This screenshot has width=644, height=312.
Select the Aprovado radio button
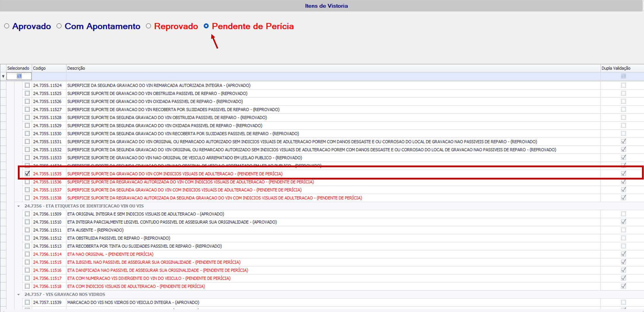pos(7,26)
